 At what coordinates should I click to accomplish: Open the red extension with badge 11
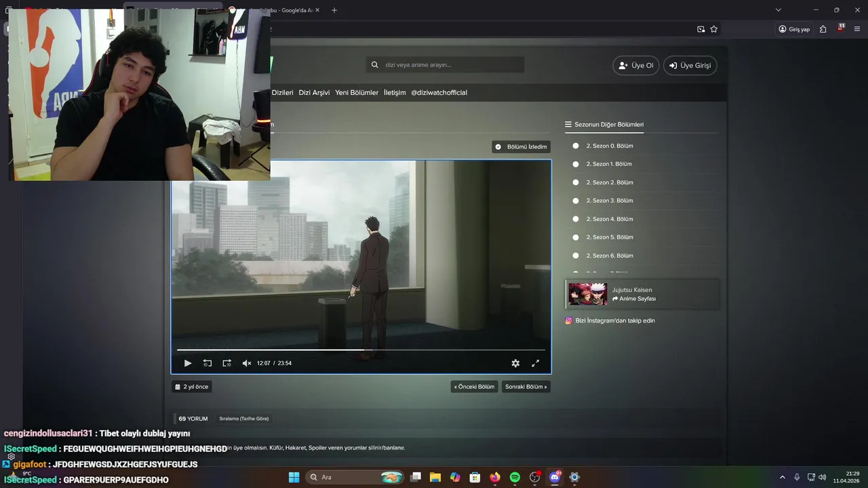click(841, 28)
